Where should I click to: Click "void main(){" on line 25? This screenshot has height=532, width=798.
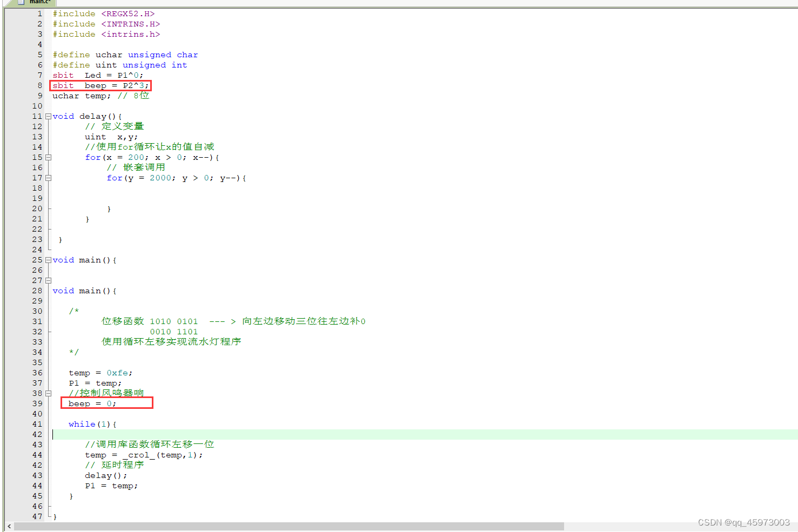point(84,260)
